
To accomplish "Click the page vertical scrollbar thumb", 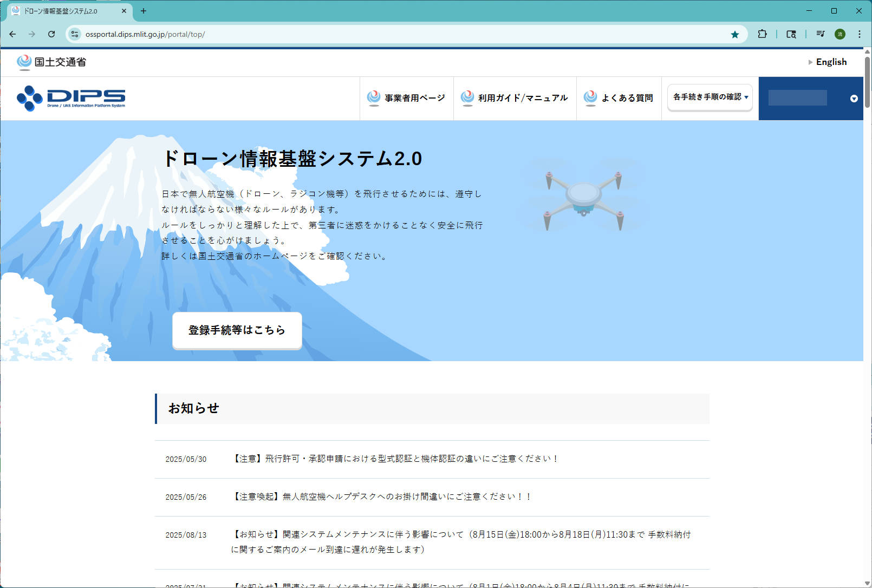I will coord(867,81).
